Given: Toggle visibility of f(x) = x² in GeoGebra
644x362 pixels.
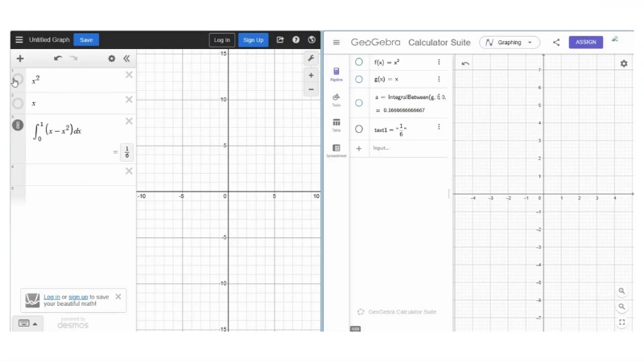Looking at the screenshot, I should pos(359,62).
